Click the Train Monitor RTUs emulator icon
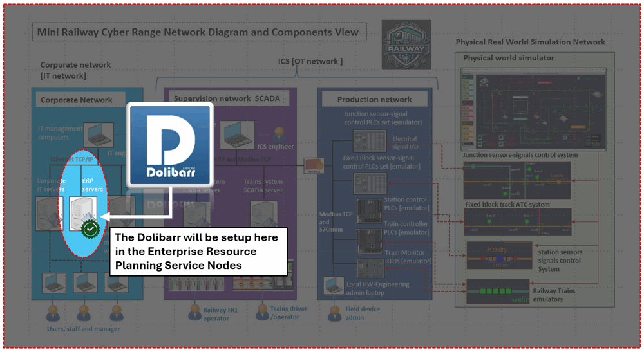This screenshot has height=352, width=644. (x=370, y=268)
